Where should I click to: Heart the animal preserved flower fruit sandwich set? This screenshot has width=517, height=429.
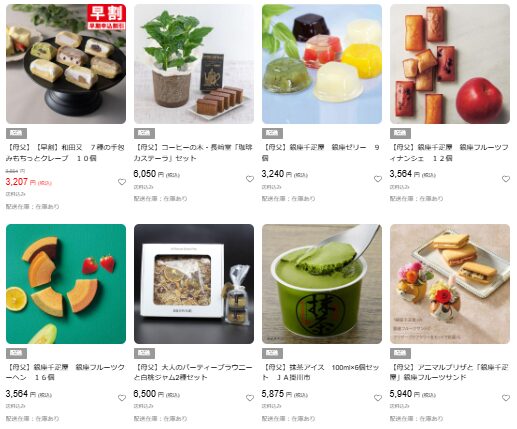(506, 398)
